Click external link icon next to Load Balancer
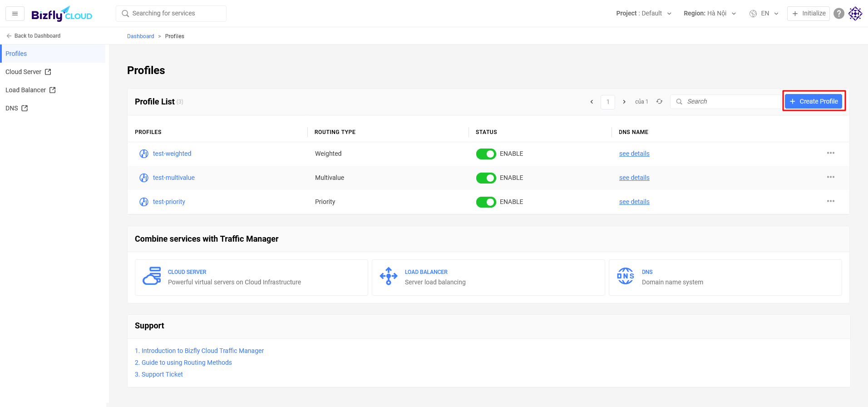 click(x=53, y=90)
